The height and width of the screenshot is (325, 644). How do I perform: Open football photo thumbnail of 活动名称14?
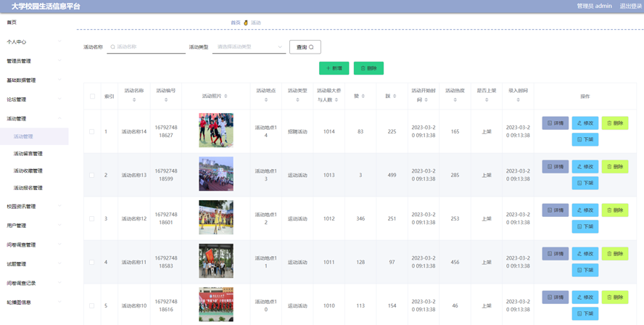(216, 131)
